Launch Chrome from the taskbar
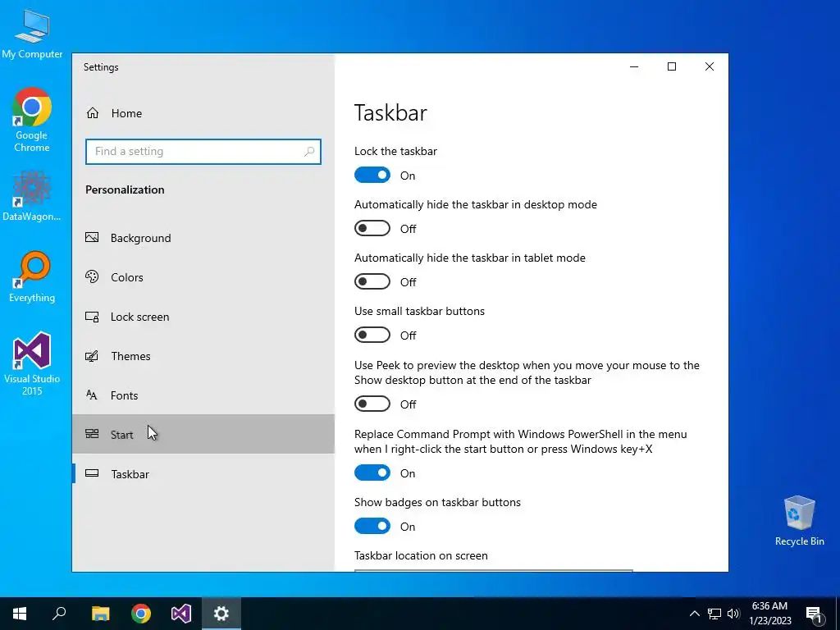The height and width of the screenshot is (630, 840). click(x=141, y=614)
